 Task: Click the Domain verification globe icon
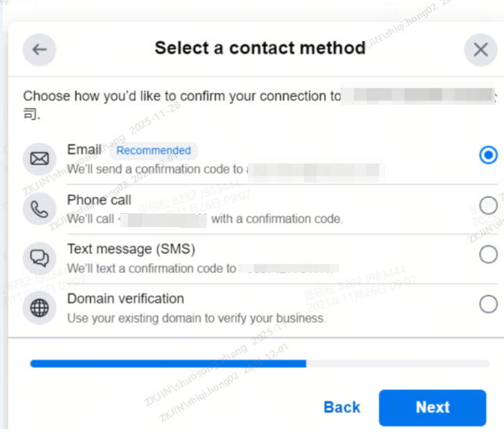[x=40, y=308]
